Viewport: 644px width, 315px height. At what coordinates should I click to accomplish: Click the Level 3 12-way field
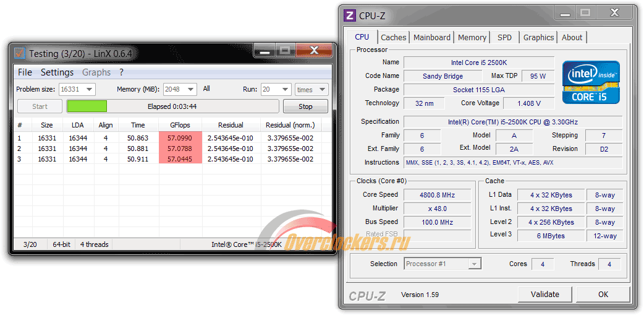coord(604,236)
